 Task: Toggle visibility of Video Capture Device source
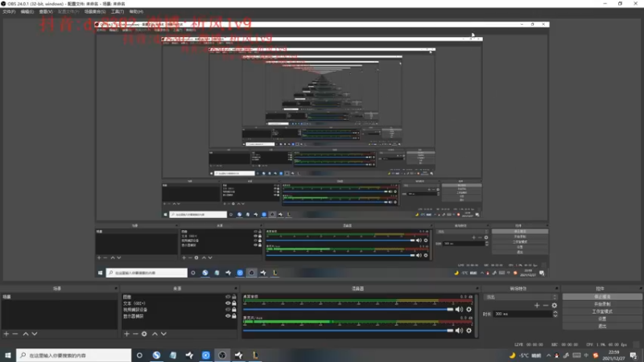tap(228, 310)
